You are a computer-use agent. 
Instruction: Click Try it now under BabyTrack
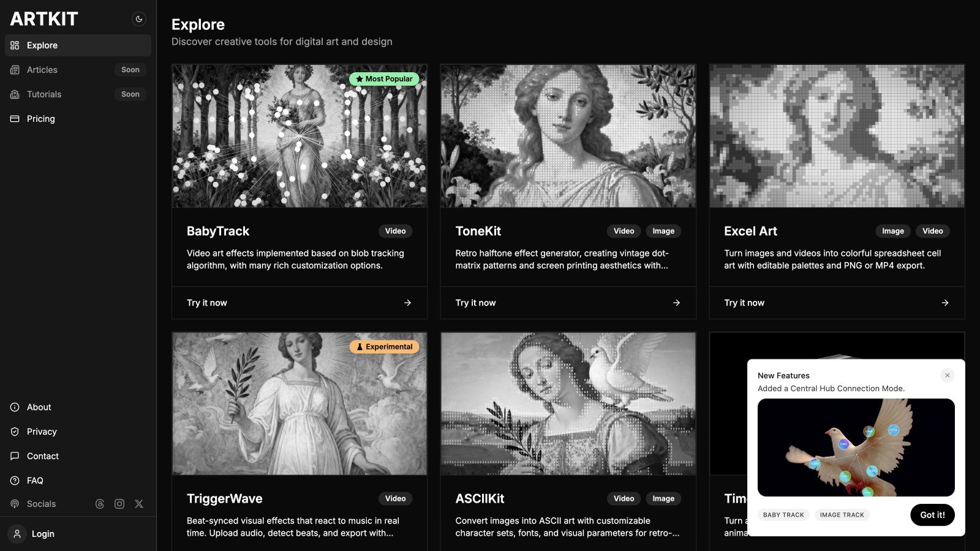[x=207, y=303]
